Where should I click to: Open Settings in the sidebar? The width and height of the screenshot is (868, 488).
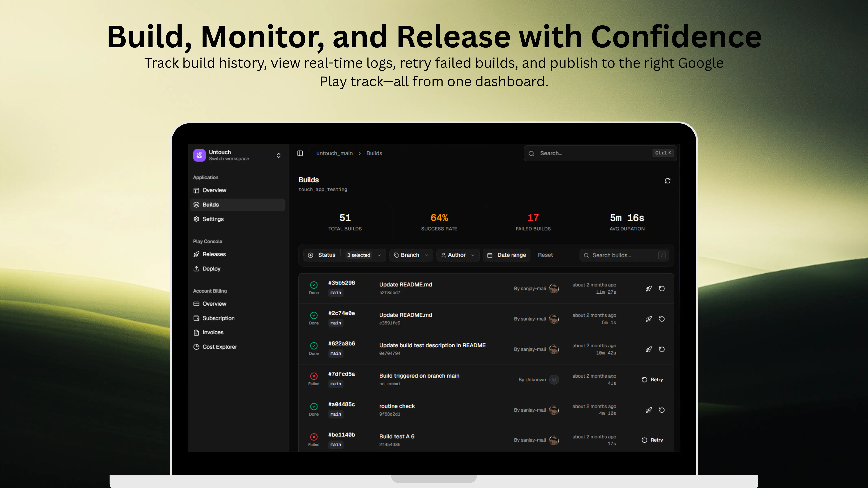click(237, 219)
